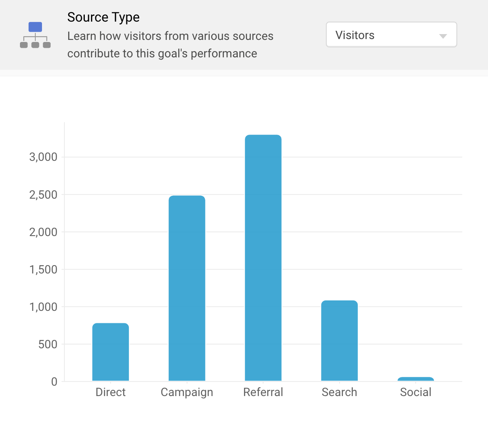
Task: Click the description text about visitor sources
Action: (170, 45)
